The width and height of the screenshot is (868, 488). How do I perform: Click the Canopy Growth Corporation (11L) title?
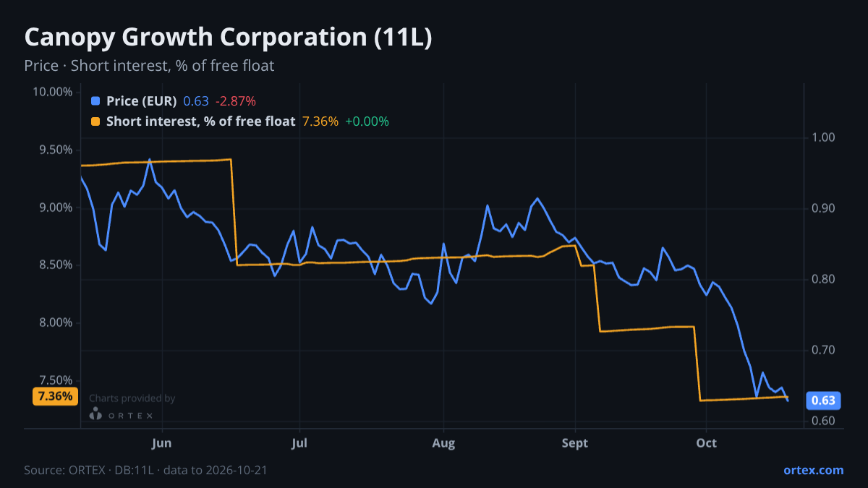pos(228,38)
